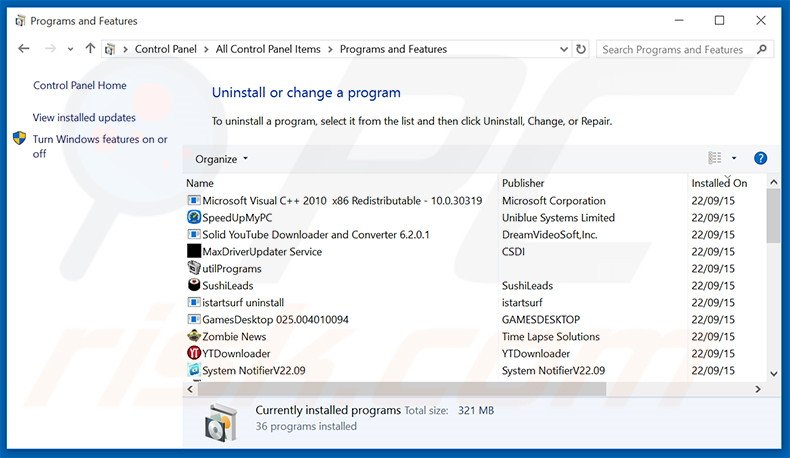This screenshot has height=458, width=790.
Task: Click the MaxDriverUpdater Service black icon
Action: pyautogui.click(x=194, y=250)
